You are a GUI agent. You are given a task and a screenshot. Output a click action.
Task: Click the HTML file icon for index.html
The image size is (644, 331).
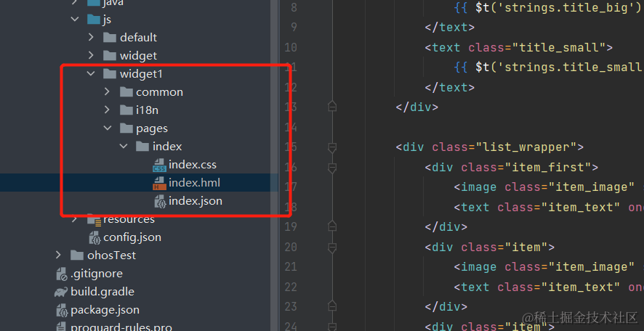point(159,183)
